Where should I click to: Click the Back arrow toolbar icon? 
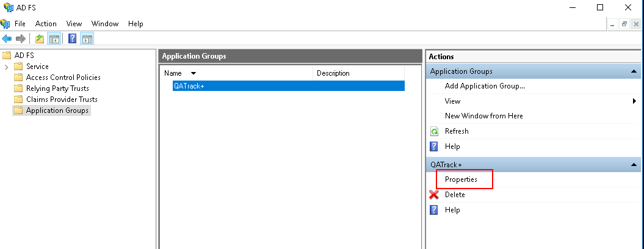point(7,39)
